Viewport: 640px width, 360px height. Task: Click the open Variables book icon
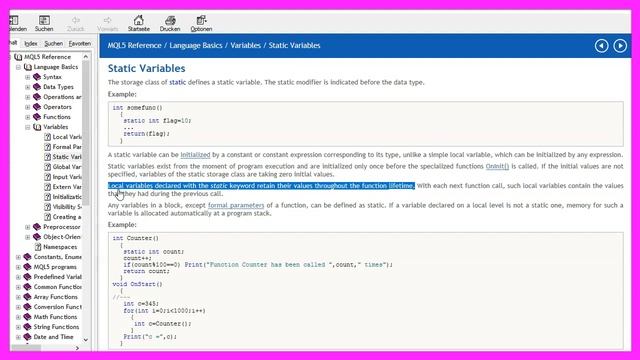click(x=37, y=127)
